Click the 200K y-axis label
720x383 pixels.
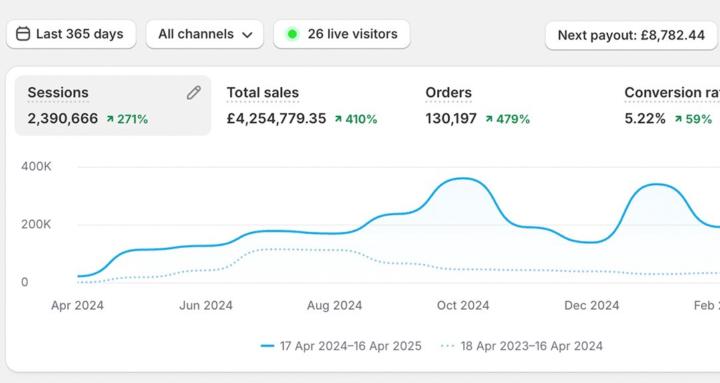[x=36, y=224]
